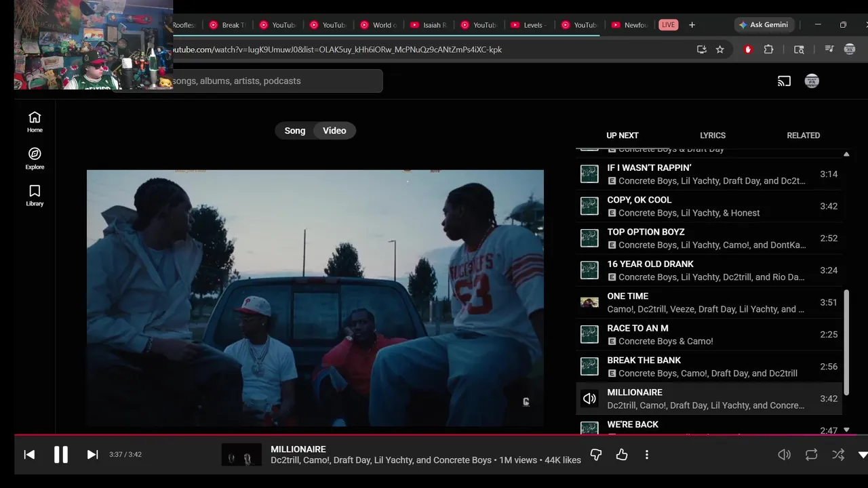Screen dimensions: 868x488
Task: Pause the current song
Action: coord(61,455)
